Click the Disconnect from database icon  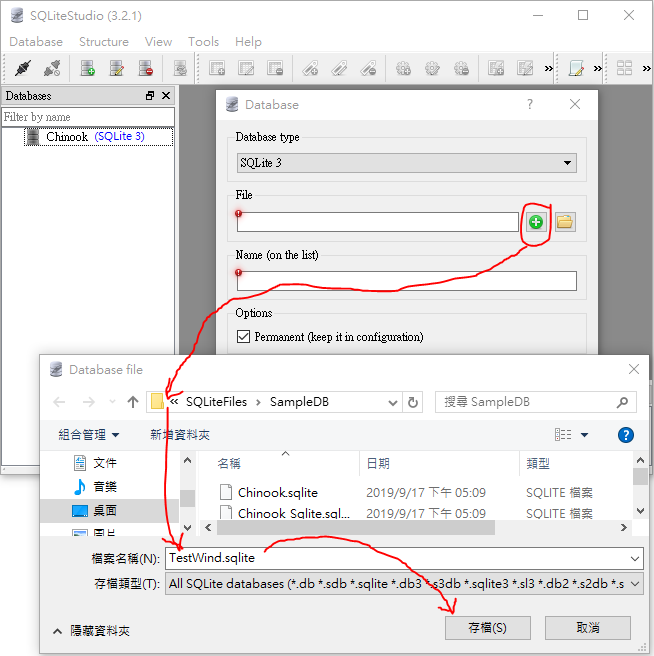(x=52, y=68)
